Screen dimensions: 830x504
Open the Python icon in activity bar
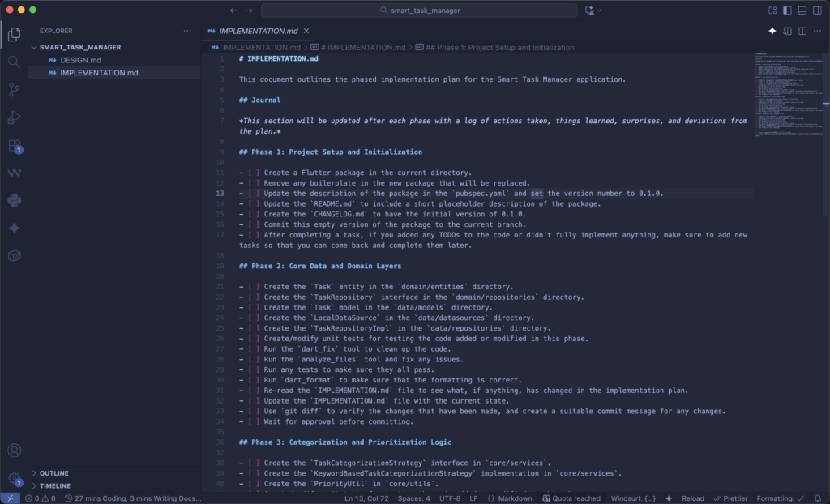(x=14, y=200)
